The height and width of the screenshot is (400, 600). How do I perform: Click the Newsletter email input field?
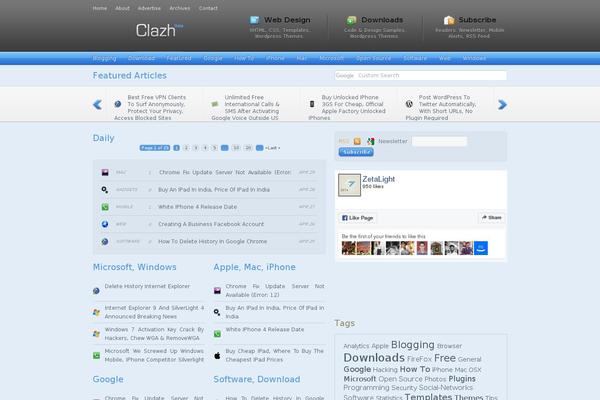click(x=440, y=141)
